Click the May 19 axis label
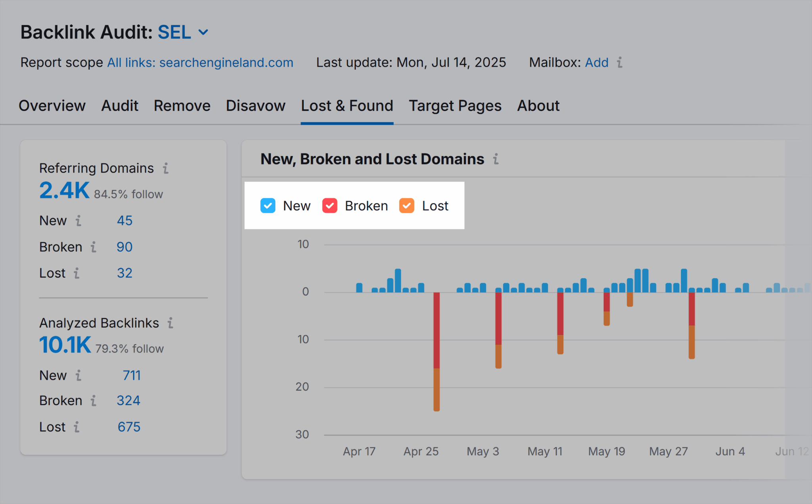812x504 pixels. pyautogui.click(x=607, y=452)
